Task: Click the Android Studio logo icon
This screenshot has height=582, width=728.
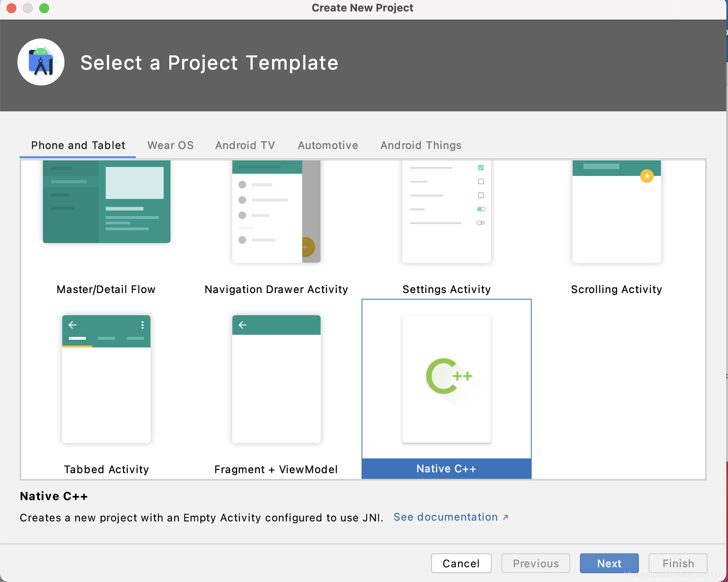Action: (41, 62)
